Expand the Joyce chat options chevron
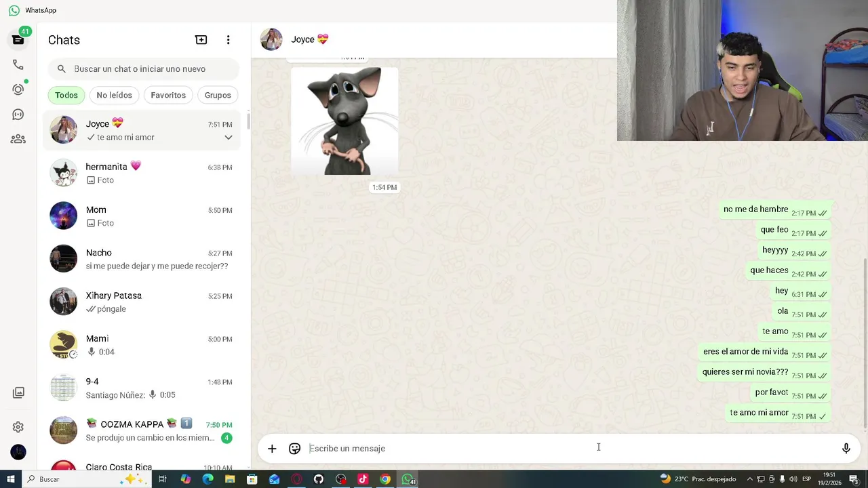 pos(229,138)
